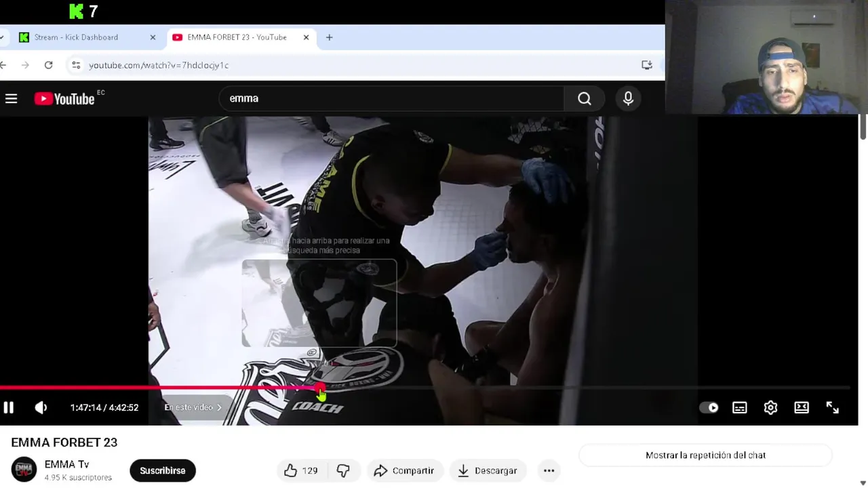Open more actions ellipsis menu

(x=549, y=470)
